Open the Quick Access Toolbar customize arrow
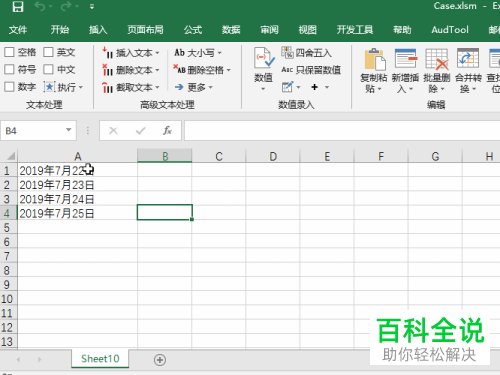Image resolution: width=500 pixels, height=375 pixels. tap(92, 6)
